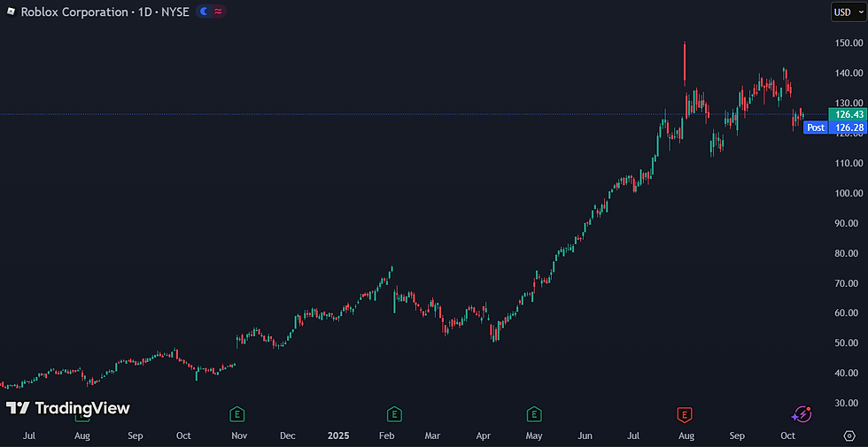Click the Roblox logo icon beside the symbol name
The width and height of the screenshot is (868, 447).
point(11,11)
